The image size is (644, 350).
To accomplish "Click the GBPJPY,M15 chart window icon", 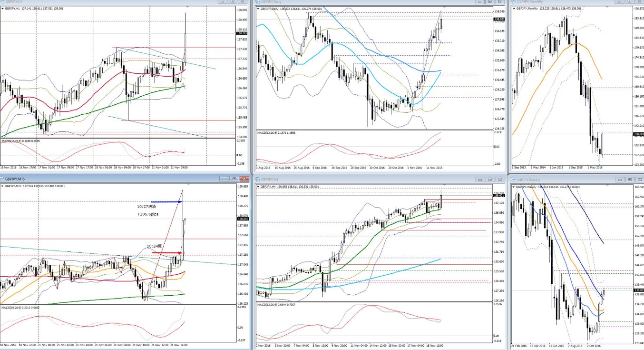I will pyautogui.click(x=3, y=179).
